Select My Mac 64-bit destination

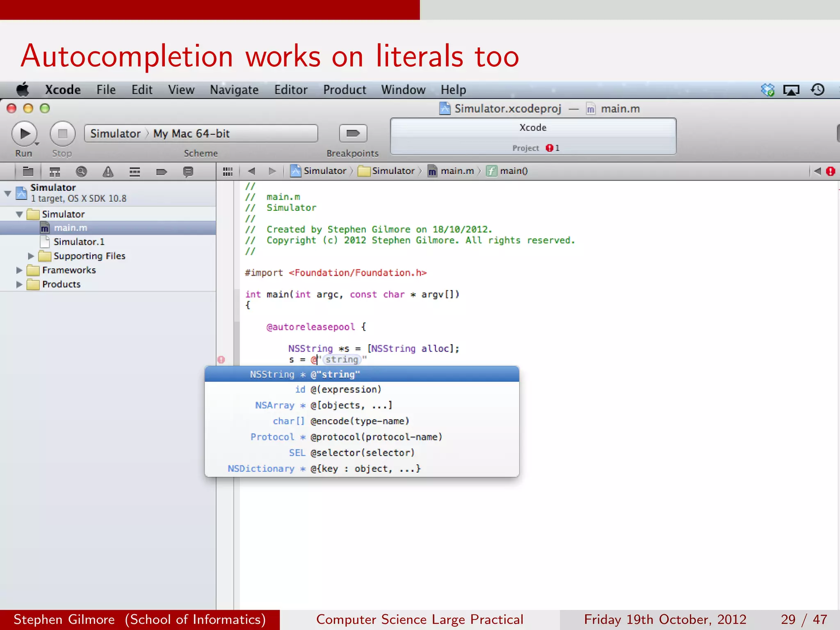tap(191, 134)
